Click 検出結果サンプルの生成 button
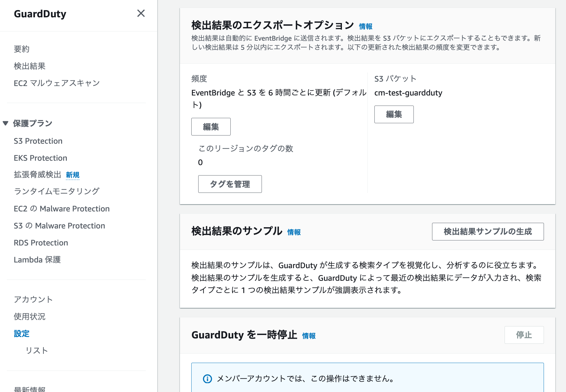566x392 pixels. (488, 232)
